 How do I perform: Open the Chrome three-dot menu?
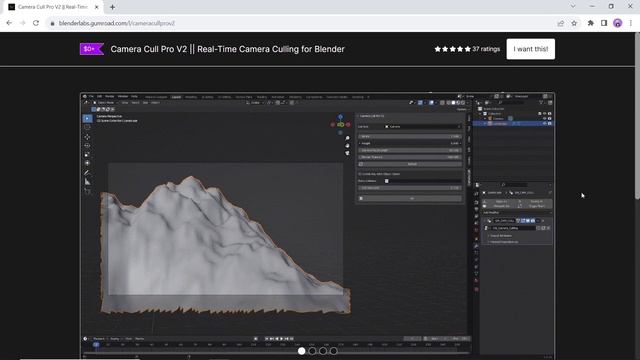coord(631,23)
